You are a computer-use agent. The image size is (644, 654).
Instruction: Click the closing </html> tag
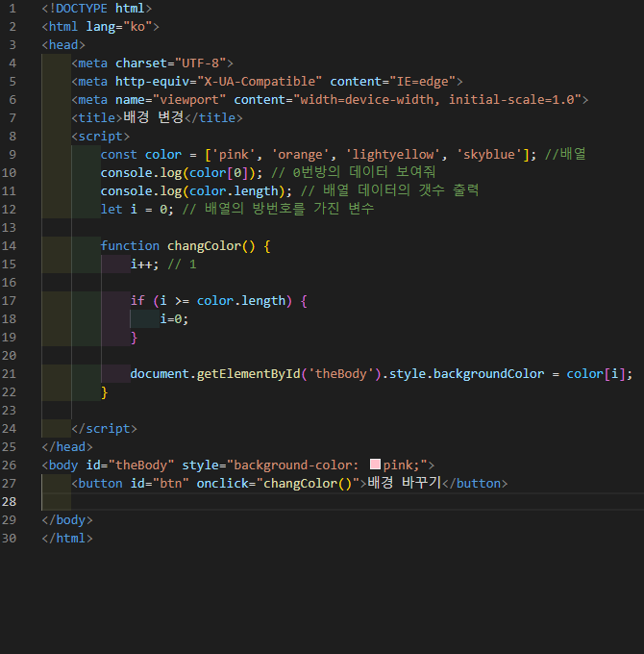67,538
